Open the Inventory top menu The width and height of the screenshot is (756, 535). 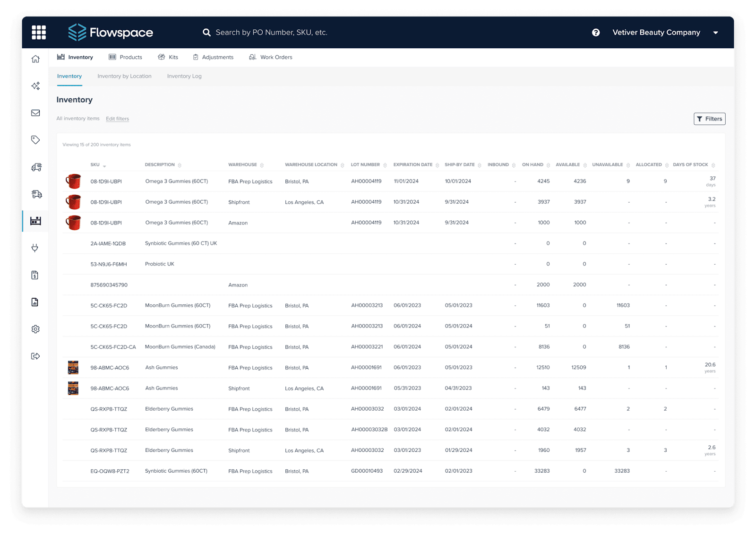(x=75, y=57)
